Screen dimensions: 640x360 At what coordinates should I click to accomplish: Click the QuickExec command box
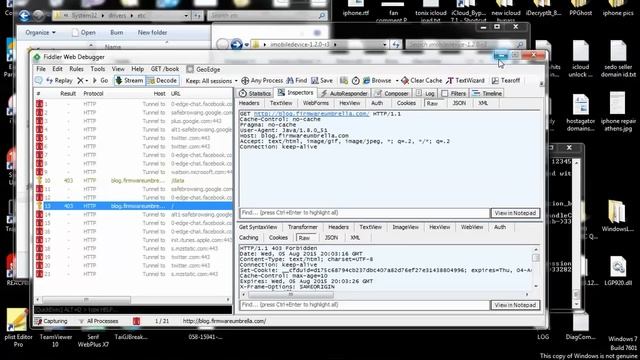133,310
